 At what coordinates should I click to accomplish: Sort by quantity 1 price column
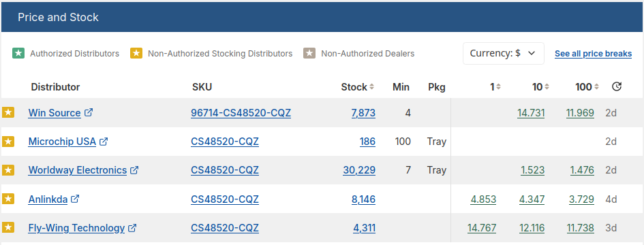pyautogui.click(x=495, y=87)
